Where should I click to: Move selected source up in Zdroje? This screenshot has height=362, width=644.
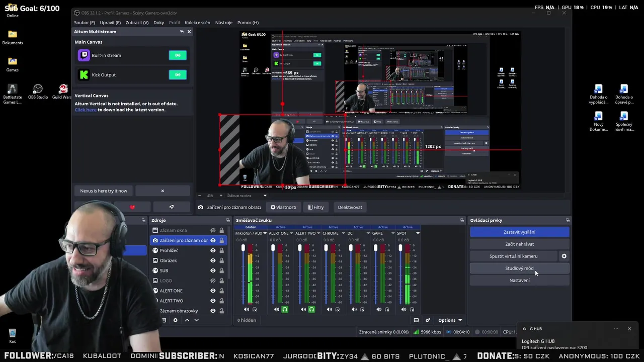(x=187, y=320)
